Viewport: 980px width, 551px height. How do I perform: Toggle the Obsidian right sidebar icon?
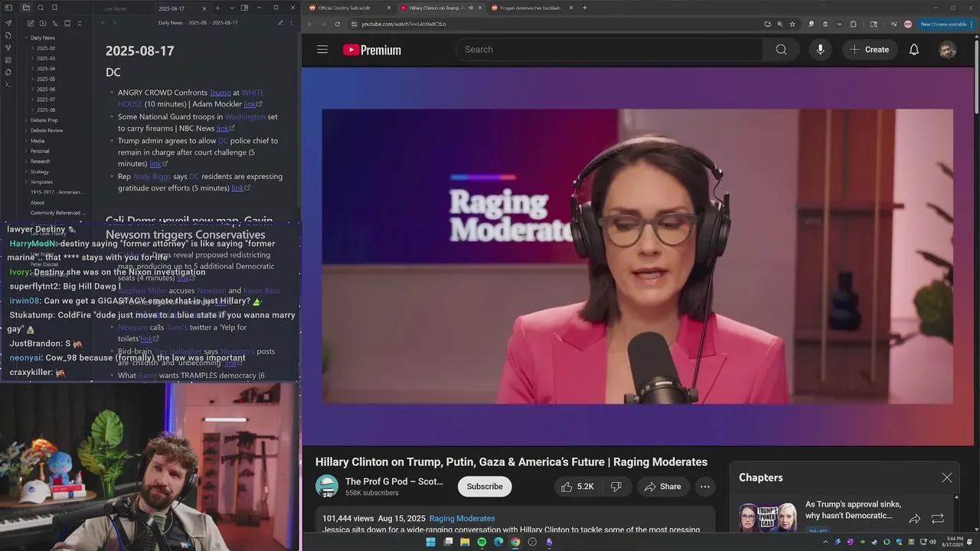click(x=244, y=8)
